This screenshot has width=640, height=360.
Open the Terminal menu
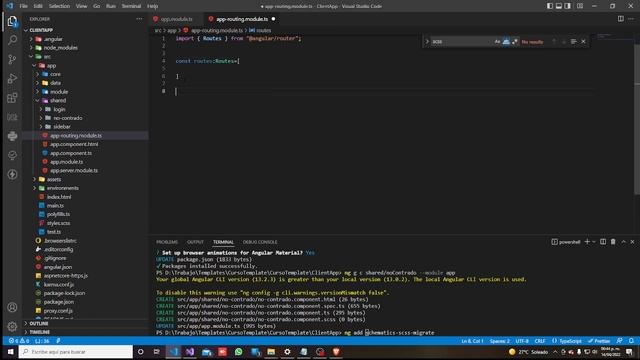pos(131,6)
